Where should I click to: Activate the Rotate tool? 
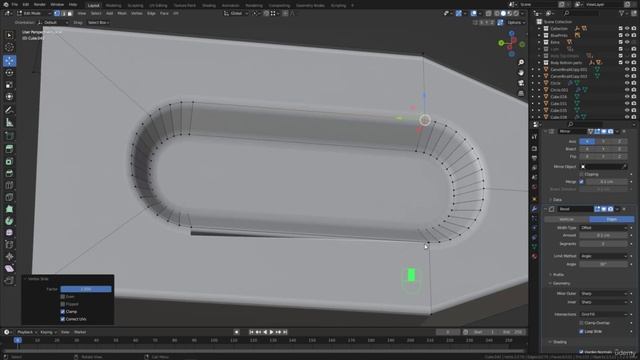(9, 73)
